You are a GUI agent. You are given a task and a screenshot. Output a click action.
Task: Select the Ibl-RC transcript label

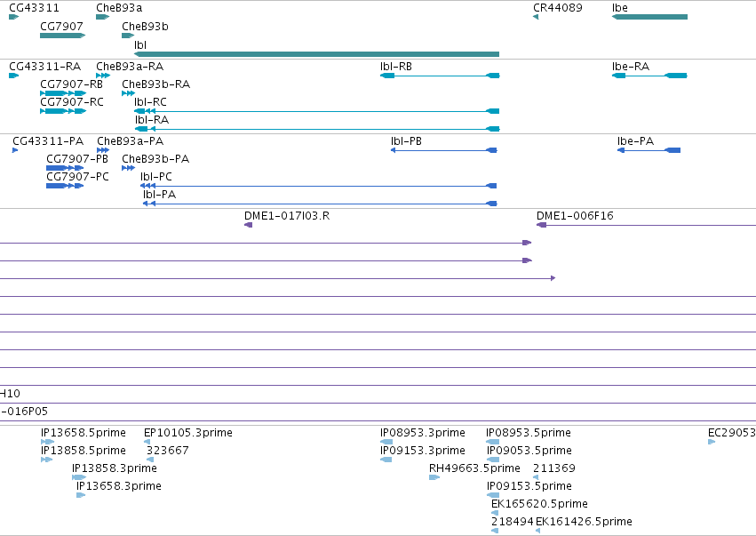[x=150, y=102]
